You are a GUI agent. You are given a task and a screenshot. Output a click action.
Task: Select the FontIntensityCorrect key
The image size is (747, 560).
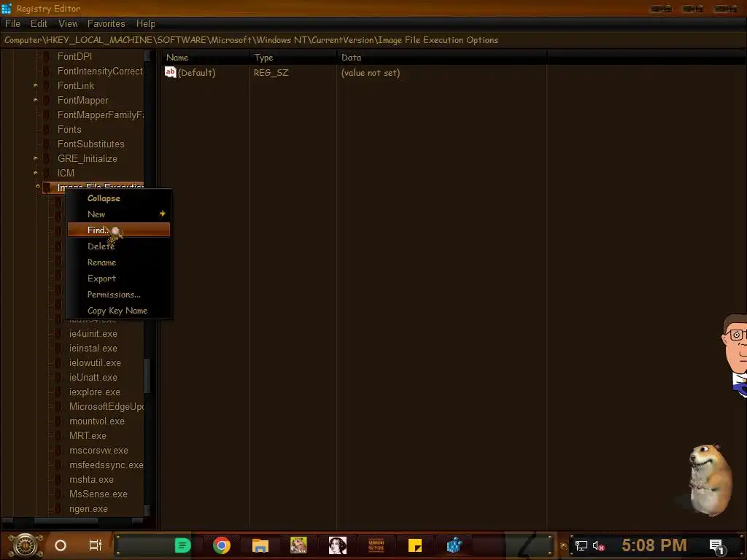[100, 71]
